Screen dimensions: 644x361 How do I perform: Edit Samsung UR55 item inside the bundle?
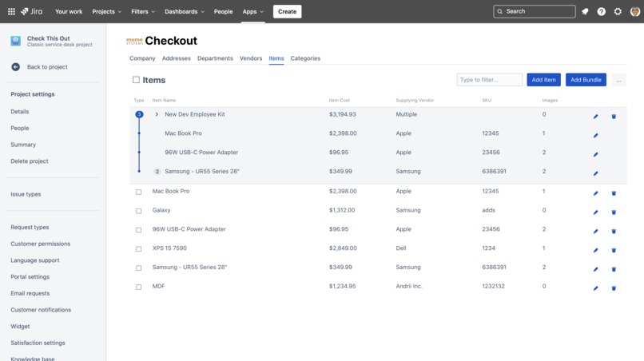pyautogui.click(x=595, y=173)
